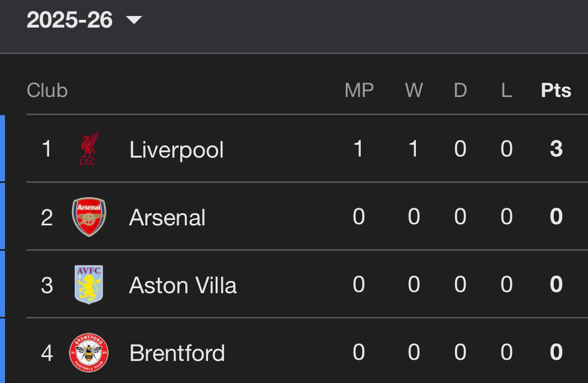Open the 2025-26 season dropdown
The image size is (588, 383).
coord(70,20)
